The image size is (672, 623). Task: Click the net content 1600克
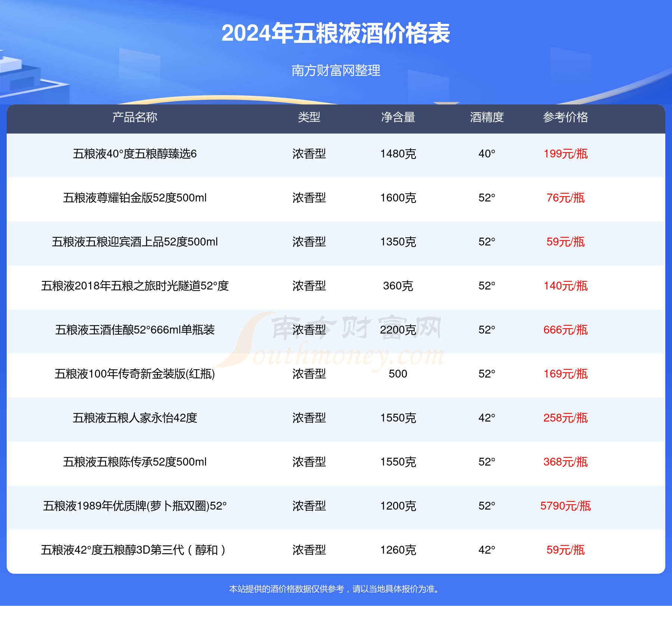point(398,198)
